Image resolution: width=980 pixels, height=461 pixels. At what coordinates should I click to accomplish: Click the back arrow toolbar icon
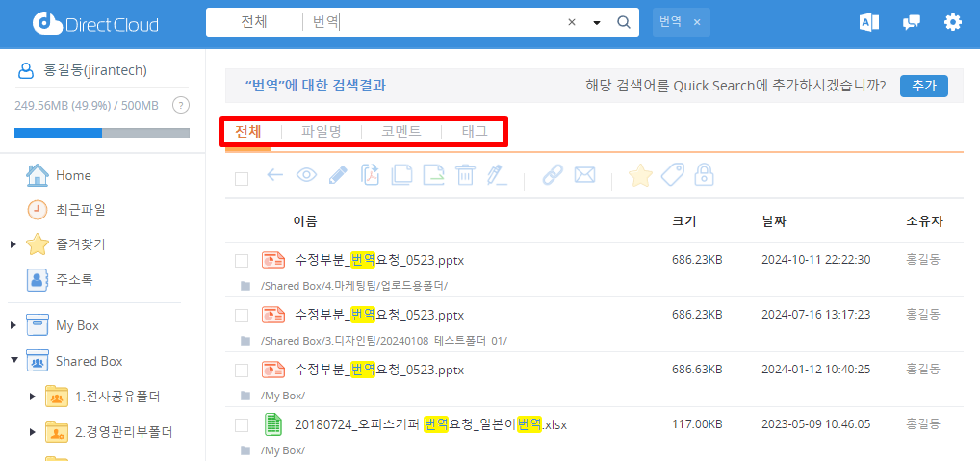point(275,175)
